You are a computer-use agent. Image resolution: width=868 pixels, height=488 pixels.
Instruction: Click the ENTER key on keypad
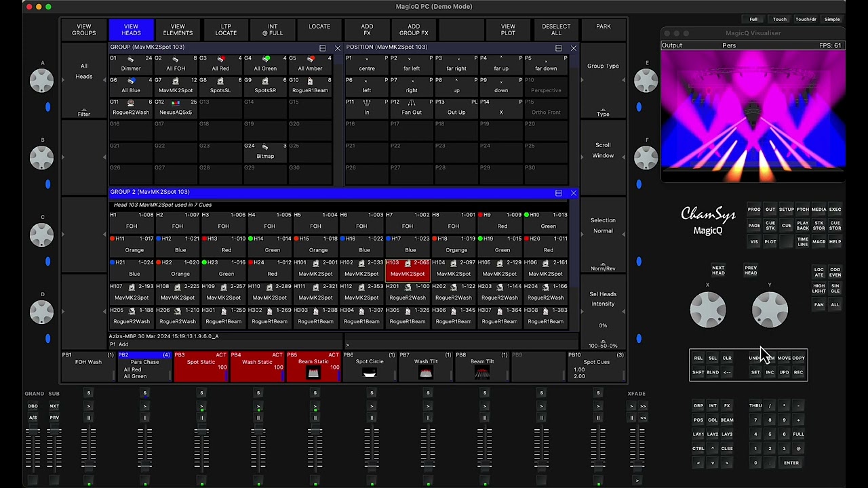point(791,463)
